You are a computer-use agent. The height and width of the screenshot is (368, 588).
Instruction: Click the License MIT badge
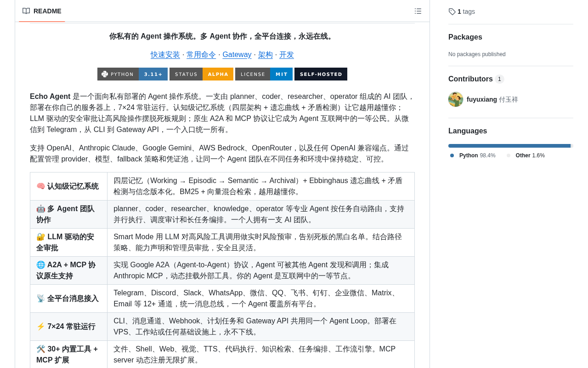click(264, 74)
